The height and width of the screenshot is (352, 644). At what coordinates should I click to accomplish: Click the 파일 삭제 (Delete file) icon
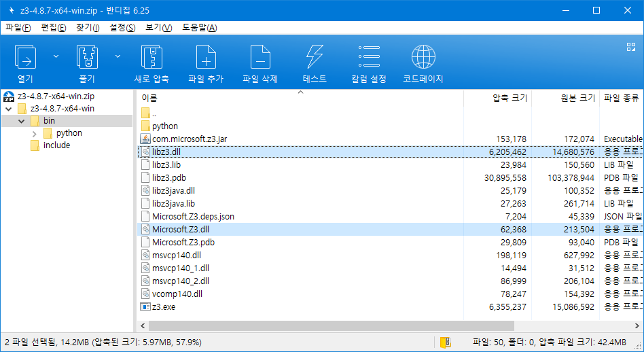tap(260, 56)
